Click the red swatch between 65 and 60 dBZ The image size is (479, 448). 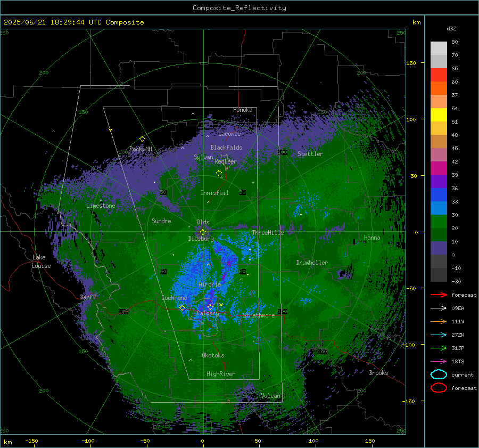pos(439,75)
